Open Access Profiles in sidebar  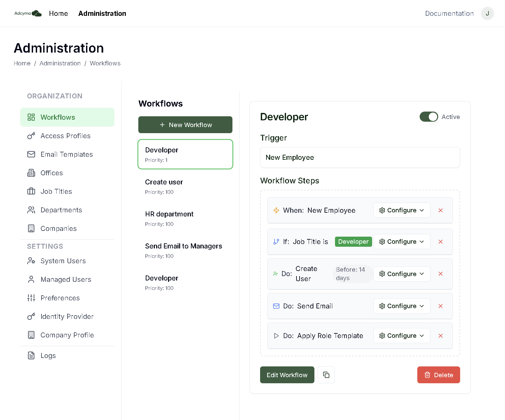65,136
